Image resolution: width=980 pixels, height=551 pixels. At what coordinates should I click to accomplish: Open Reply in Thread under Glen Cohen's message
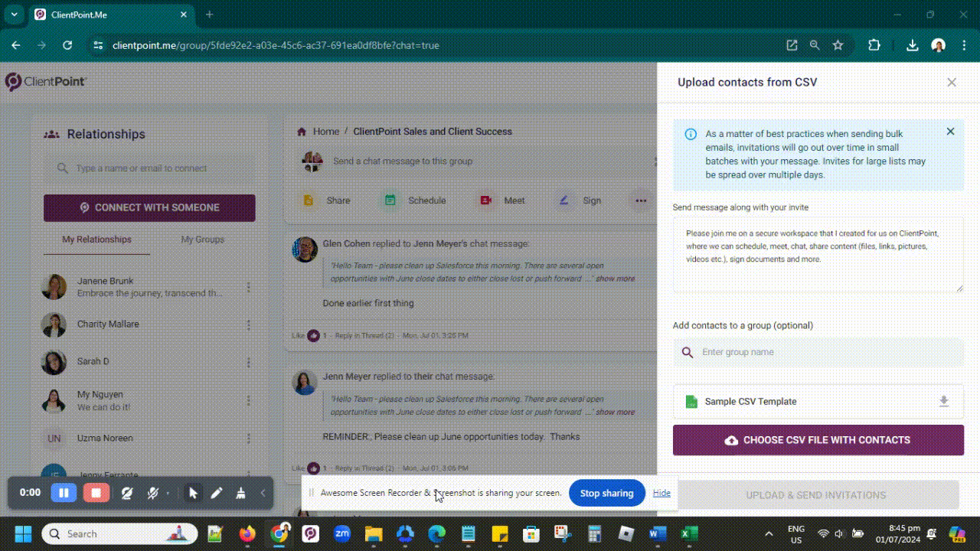366,335
